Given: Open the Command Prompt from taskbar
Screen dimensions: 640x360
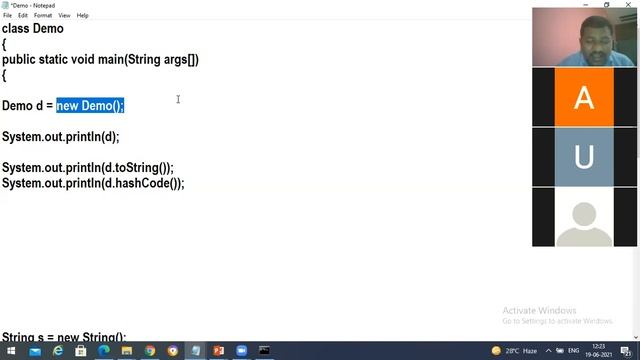Looking at the screenshot, I should (264, 351).
